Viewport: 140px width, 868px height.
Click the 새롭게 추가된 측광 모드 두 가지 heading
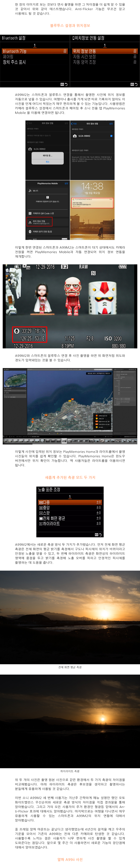click(70, 477)
